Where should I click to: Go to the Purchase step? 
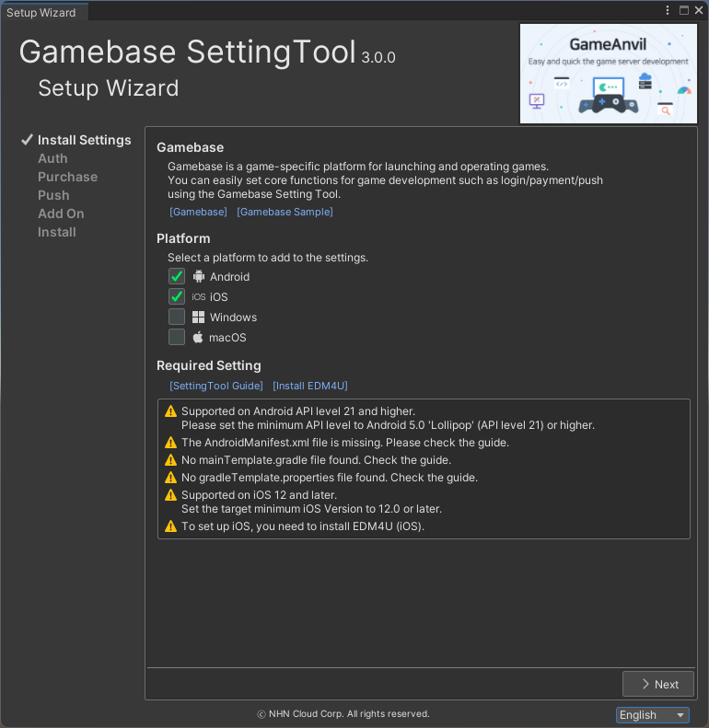coord(67,177)
